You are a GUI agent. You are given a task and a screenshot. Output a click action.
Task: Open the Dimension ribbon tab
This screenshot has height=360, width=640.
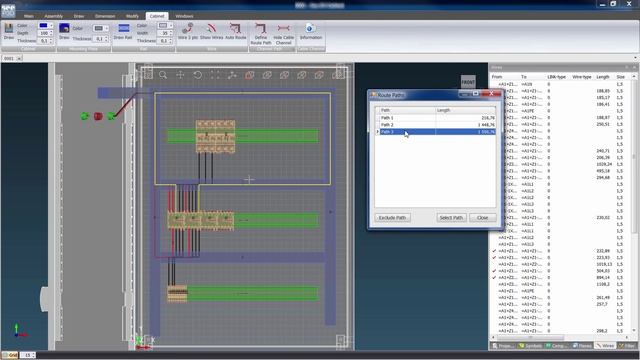105,16
